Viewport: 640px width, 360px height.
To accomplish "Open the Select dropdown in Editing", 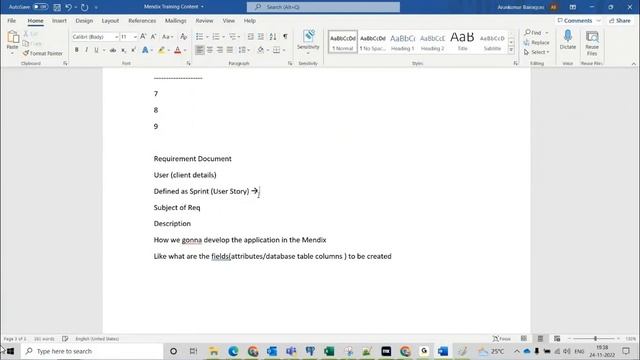I will (536, 52).
